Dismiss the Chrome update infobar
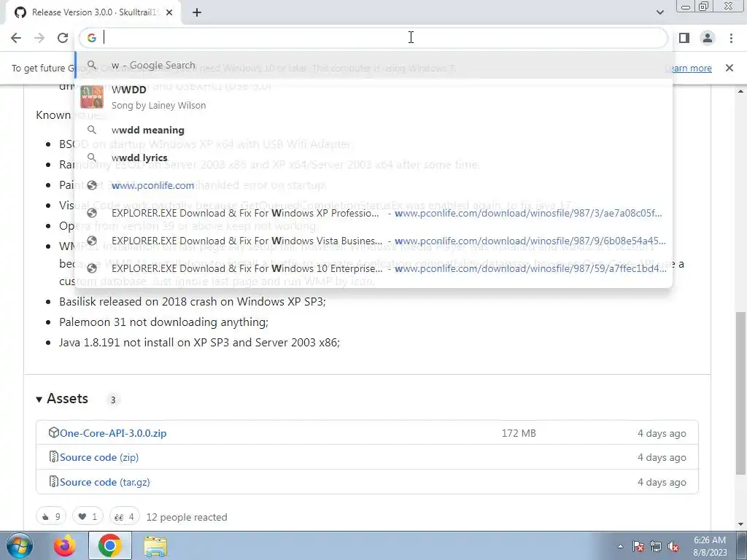Viewport: 747px width, 560px height. 729,68
